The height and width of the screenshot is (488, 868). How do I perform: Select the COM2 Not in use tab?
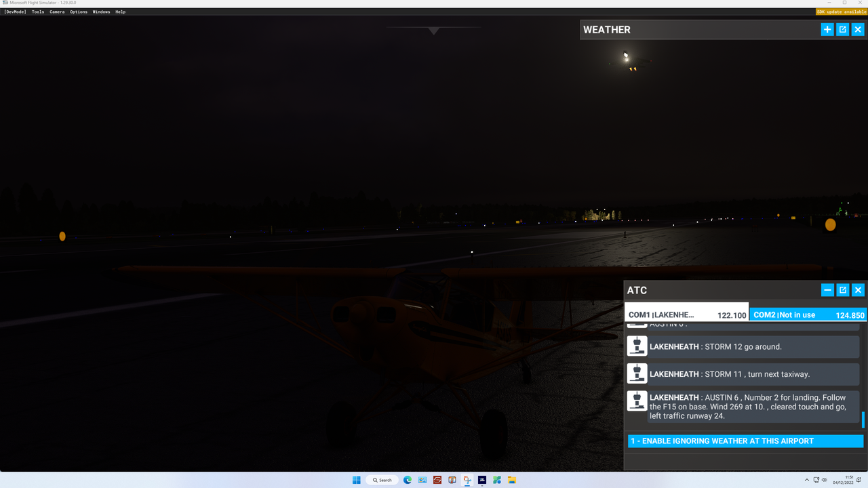[x=808, y=314]
